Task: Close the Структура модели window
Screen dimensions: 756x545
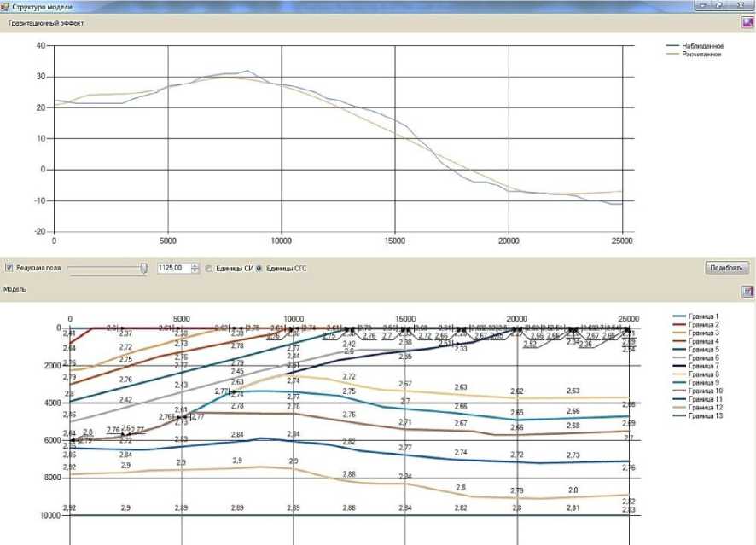Action: 740,5
